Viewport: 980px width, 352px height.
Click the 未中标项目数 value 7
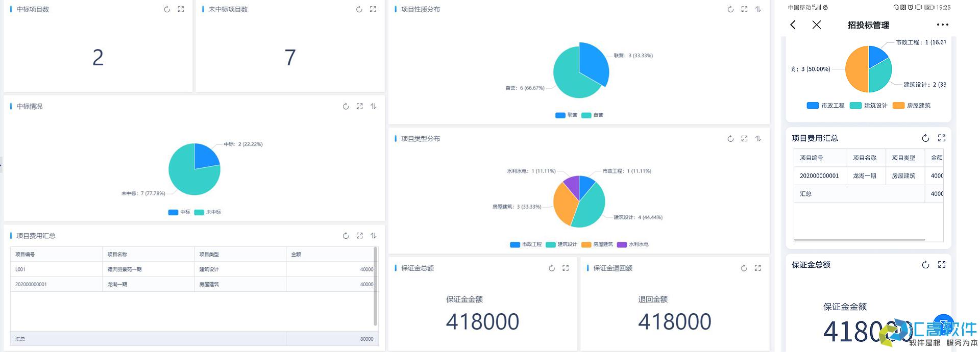pyautogui.click(x=290, y=57)
